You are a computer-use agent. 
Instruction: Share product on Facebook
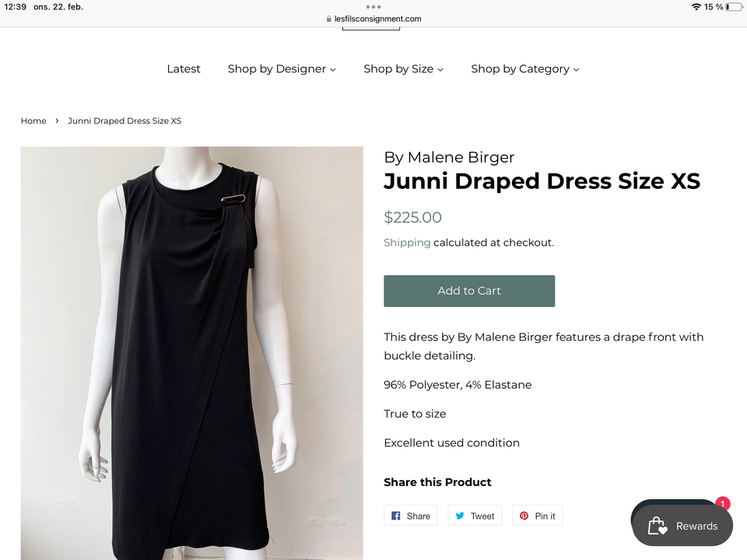click(411, 516)
